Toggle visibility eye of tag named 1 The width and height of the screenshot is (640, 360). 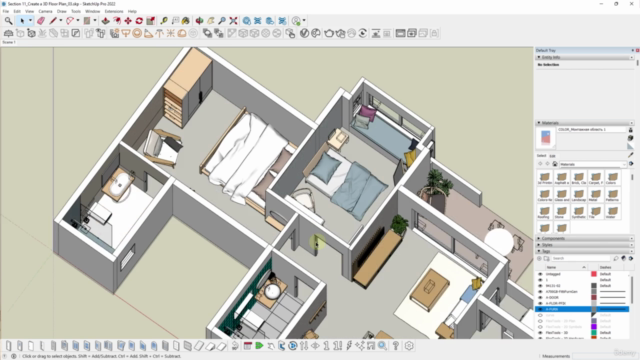pos(540,280)
